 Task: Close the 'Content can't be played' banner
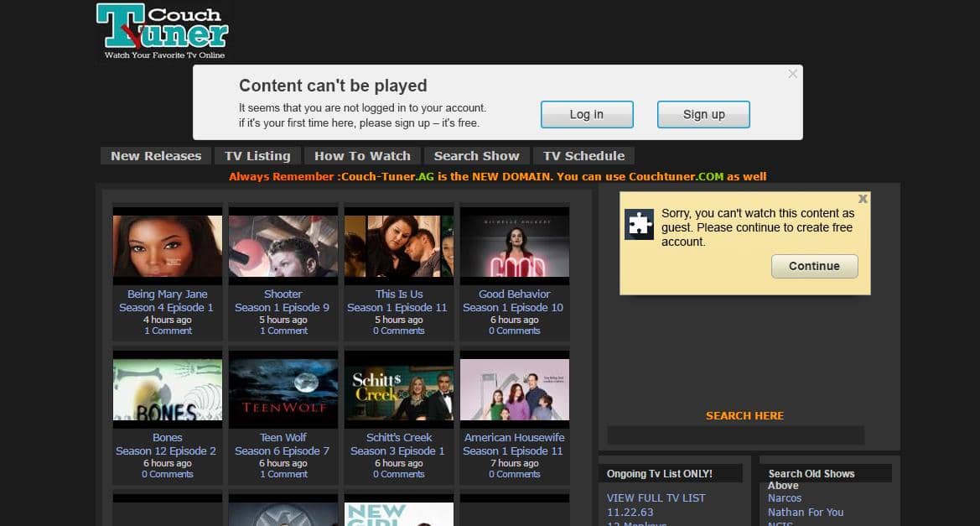(x=792, y=74)
